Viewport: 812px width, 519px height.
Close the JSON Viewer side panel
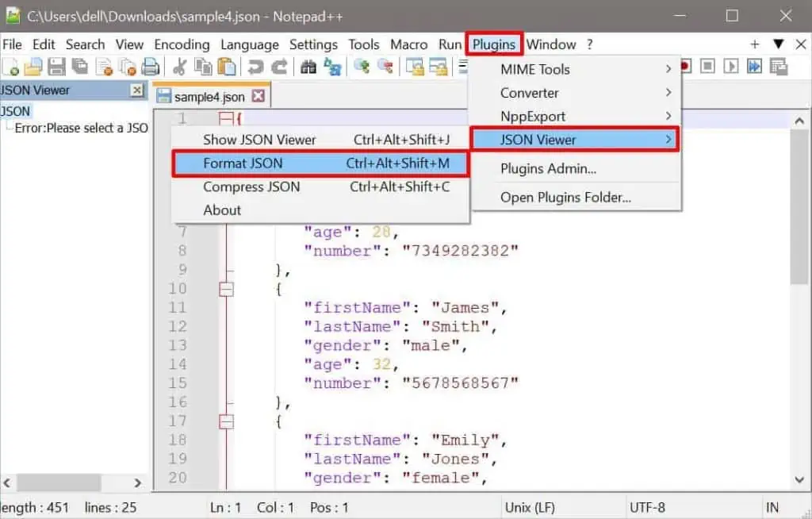(136, 90)
